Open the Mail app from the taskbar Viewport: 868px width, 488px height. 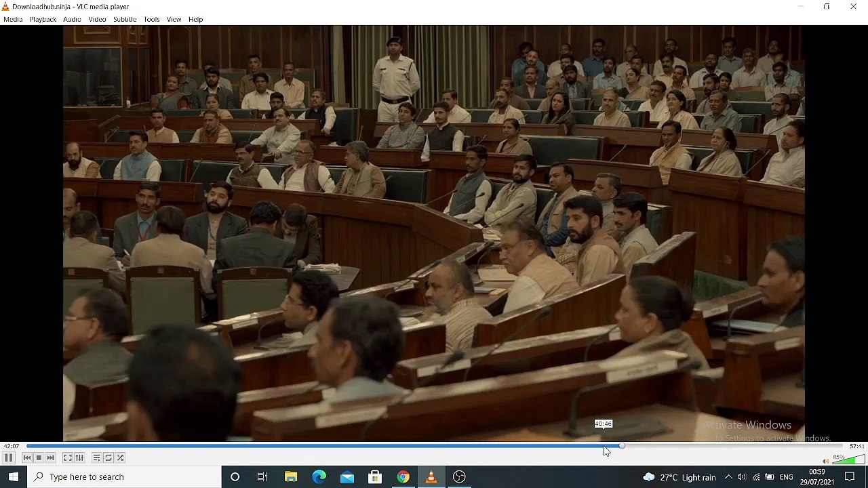pos(347,477)
